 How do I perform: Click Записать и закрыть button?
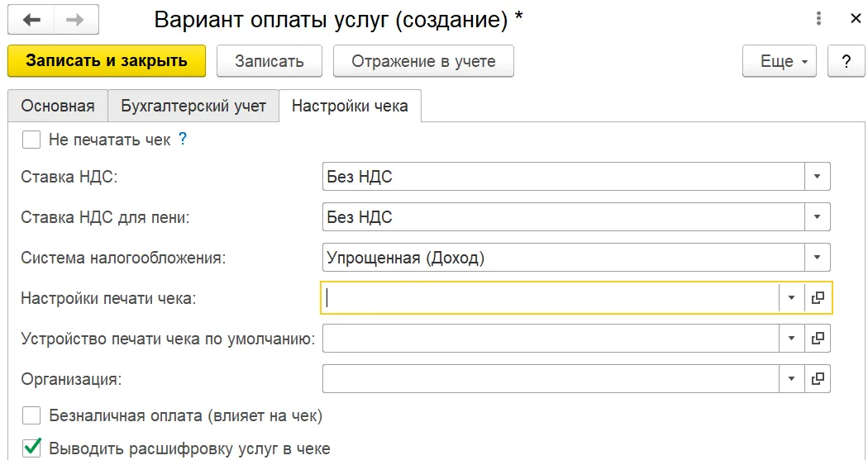(107, 61)
